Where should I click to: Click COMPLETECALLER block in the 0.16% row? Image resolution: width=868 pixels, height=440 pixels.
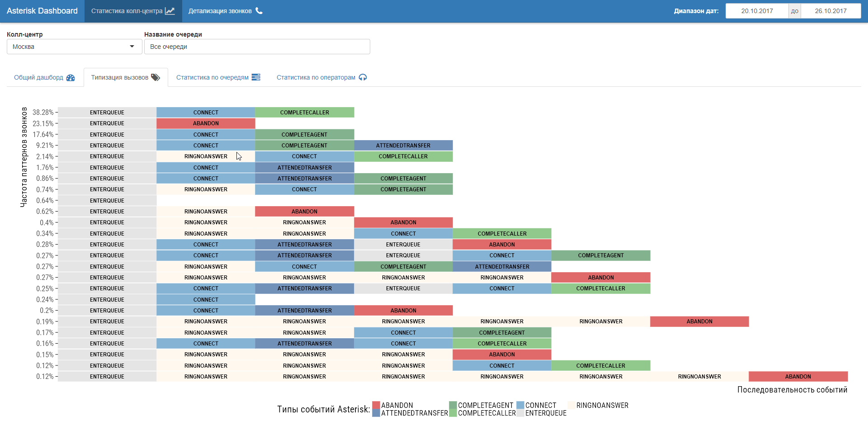click(x=502, y=344)
